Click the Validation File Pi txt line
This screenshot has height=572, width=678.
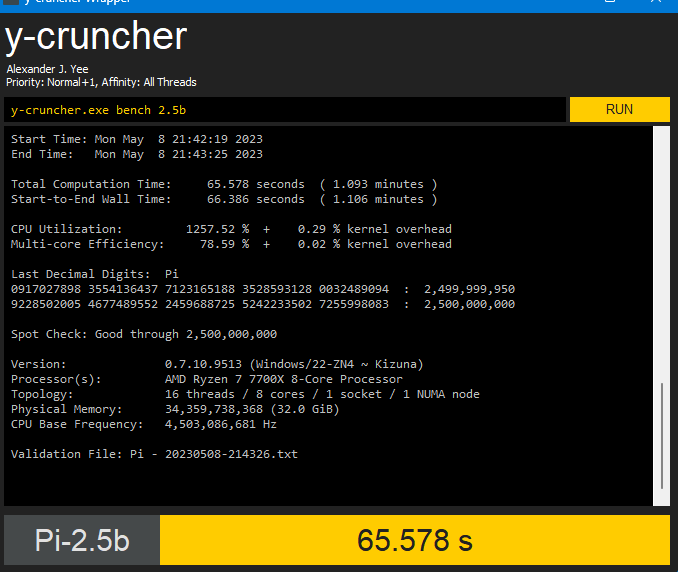154,454
